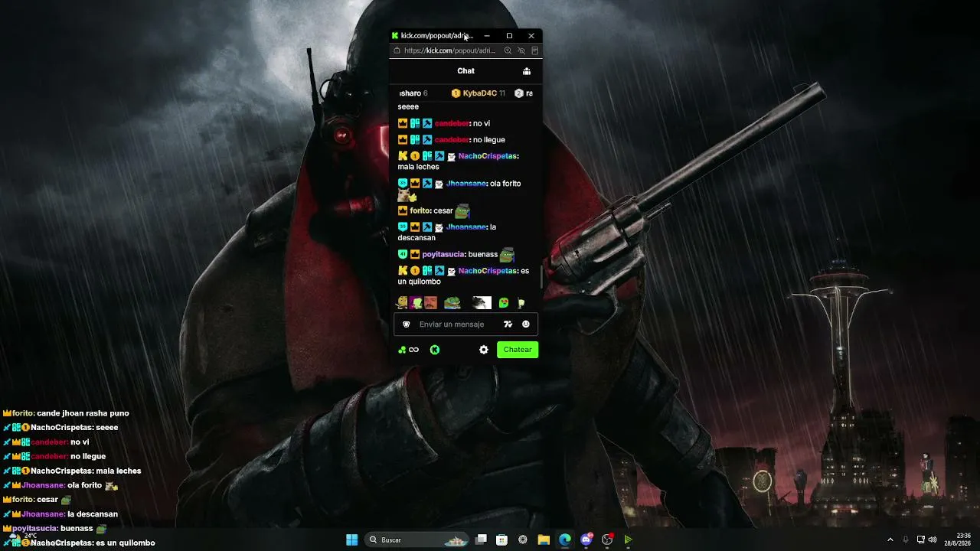
Task: Click the zoom magnifier in address bar
Action: [x=508, y=51]
